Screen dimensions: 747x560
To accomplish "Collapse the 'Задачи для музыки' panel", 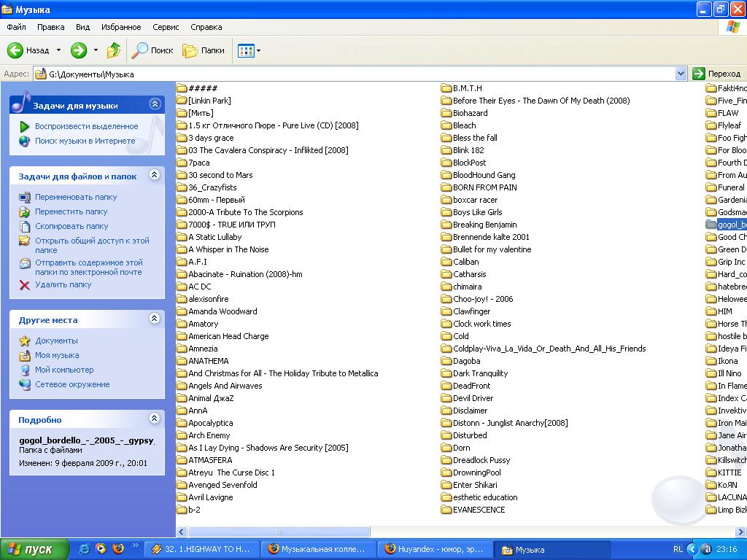I will pyautogui.click(x=154, y=104).
